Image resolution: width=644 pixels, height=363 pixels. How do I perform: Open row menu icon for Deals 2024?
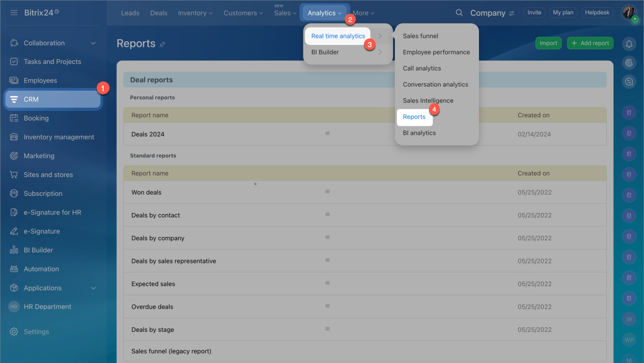click(x=328, y=133)
